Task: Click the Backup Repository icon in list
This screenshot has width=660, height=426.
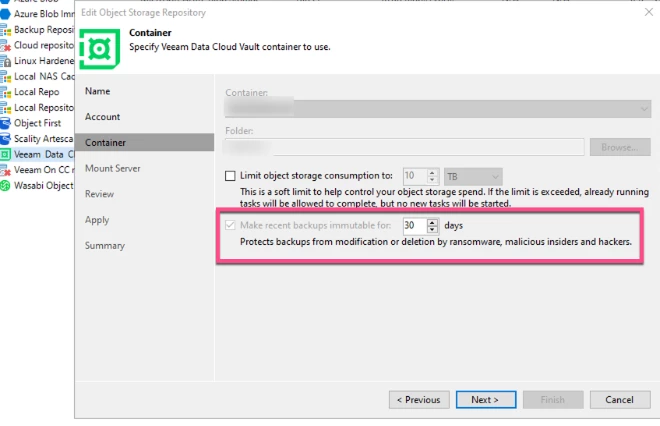Action: tap(5, 30)
